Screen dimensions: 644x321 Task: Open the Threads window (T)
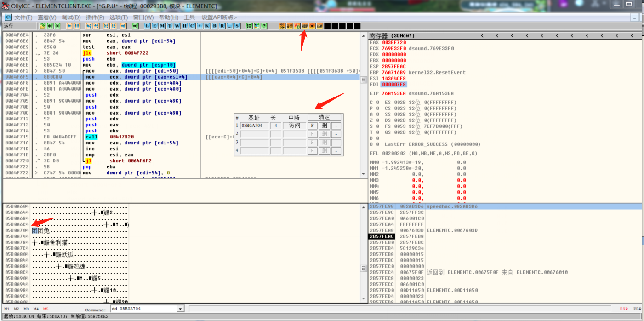tap(170, 26)
